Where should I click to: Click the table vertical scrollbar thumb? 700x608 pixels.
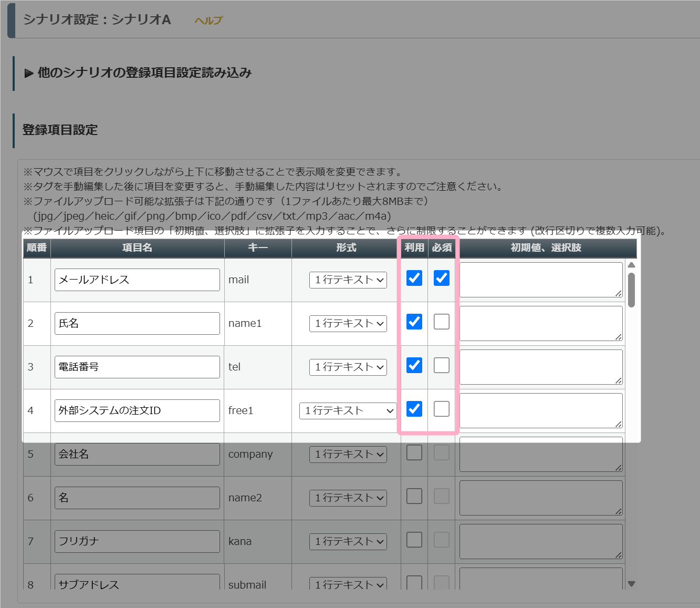pyautogui.click(x=631, y=290)
